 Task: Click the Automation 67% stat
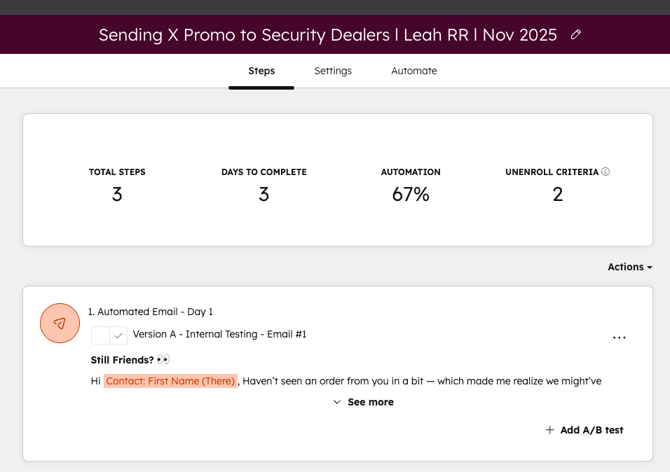pyautogui.click(x=410, y=194)
